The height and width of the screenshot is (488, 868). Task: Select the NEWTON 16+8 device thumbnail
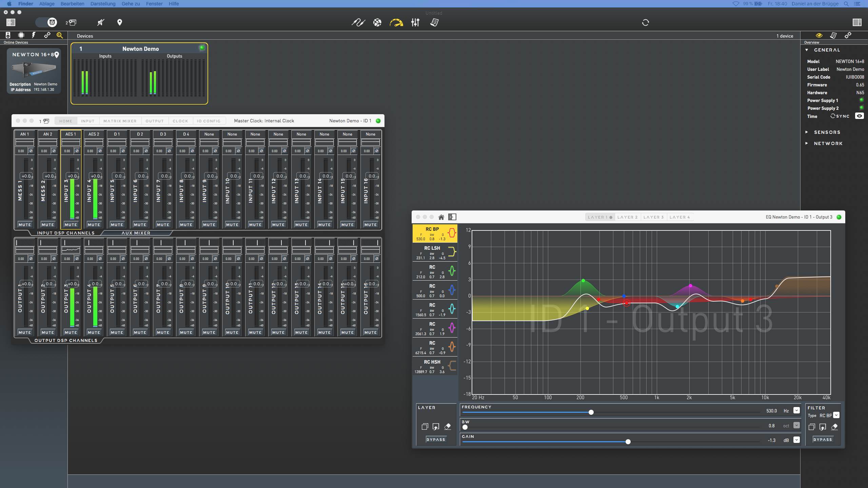pos(34,70)
